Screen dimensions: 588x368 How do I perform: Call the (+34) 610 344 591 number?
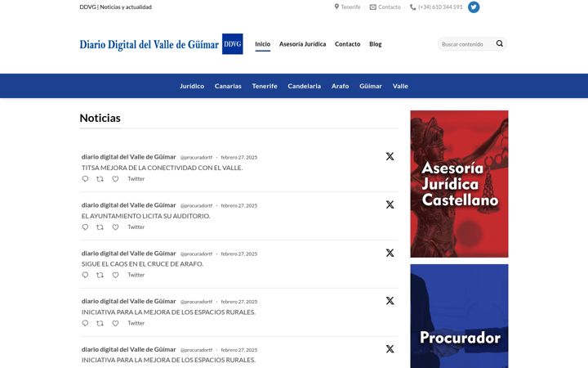point(440,7)
